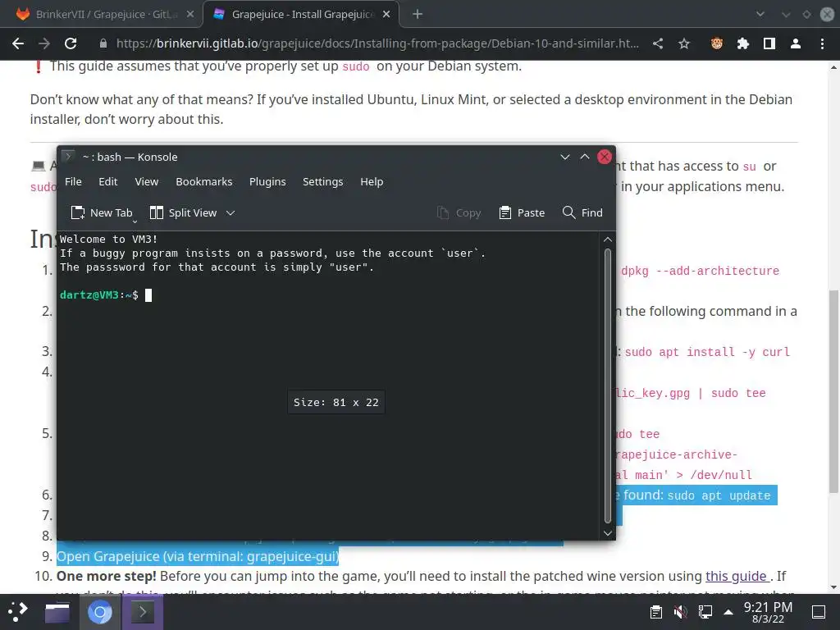Toggle the browser side panel
The width and height of the screenshot is (840, 630).
coord(769,43)
